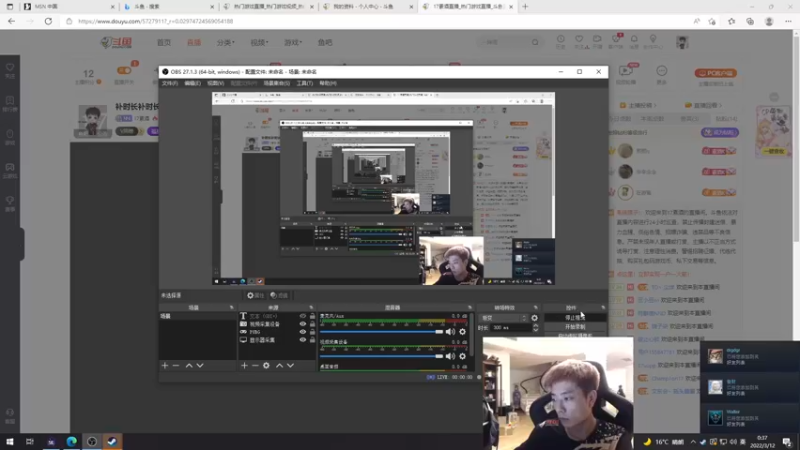Toggle visibility of 视频采集设备 source
Screen dimensions: 800x450
[303, 324]
